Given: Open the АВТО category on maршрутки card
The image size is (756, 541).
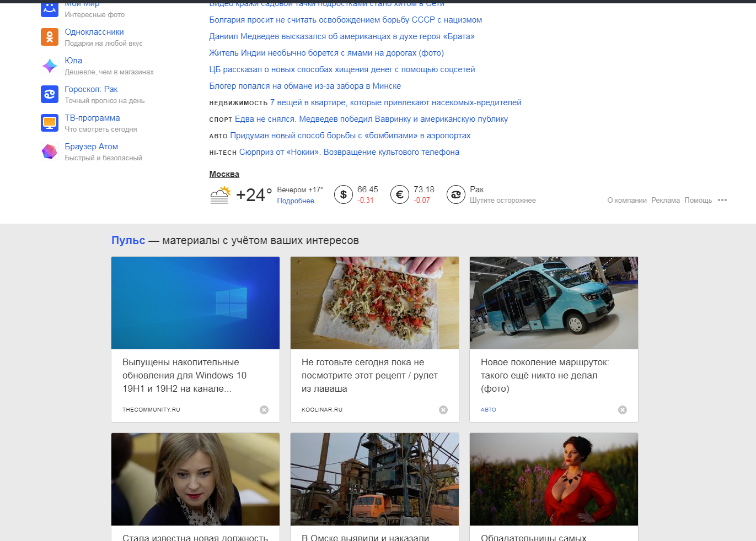Looking at the screenshot, I should 488,409.
